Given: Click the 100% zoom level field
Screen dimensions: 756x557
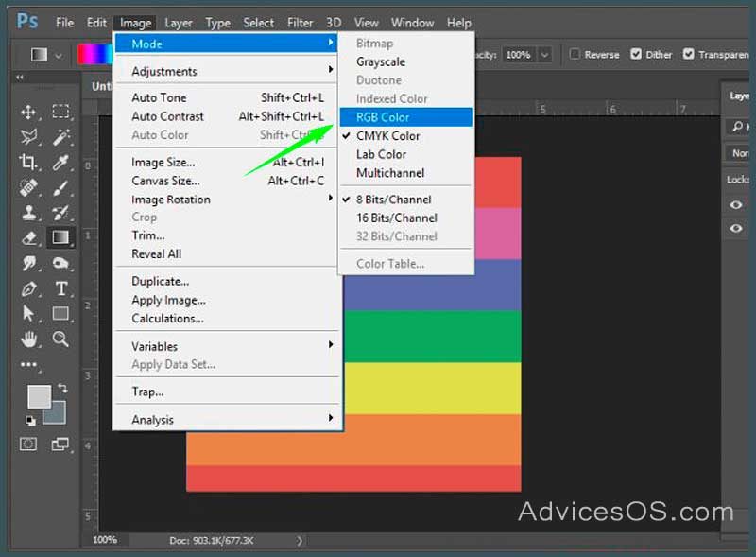Looking at the screenshot, I should [x=105, y=540].
